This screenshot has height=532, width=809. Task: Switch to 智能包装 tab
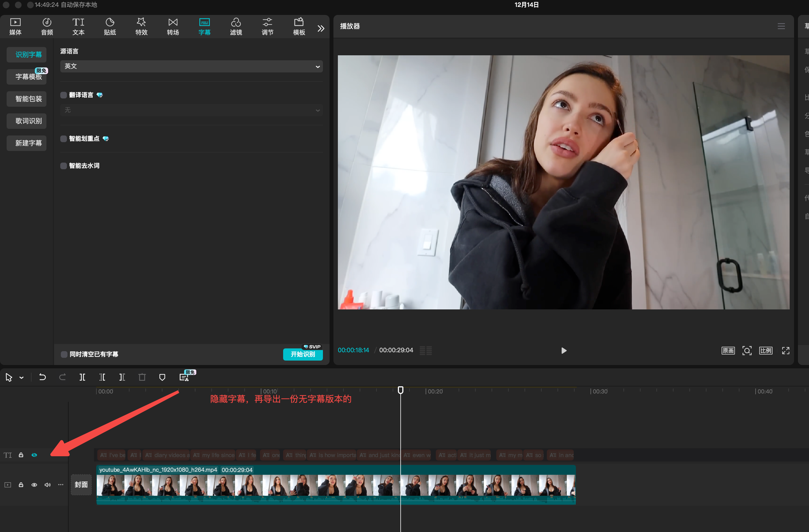28,99
